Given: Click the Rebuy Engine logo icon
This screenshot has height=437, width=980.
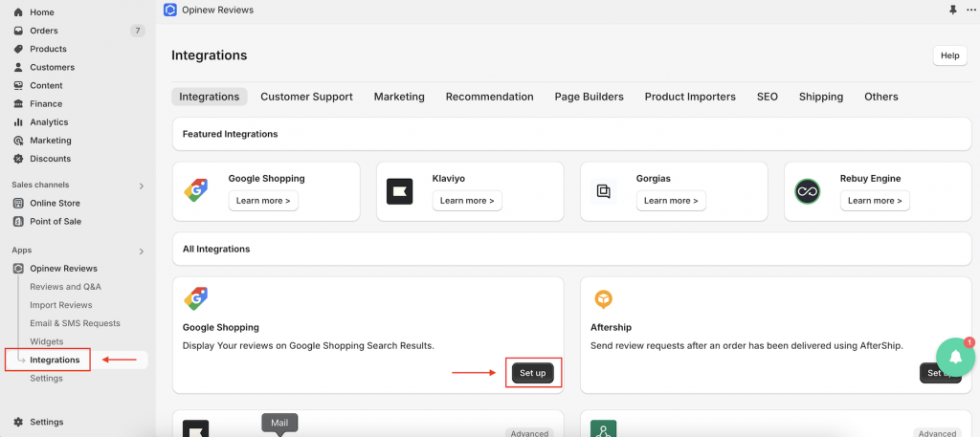Looking at the screenshot, I should click(x=808, y=191).
